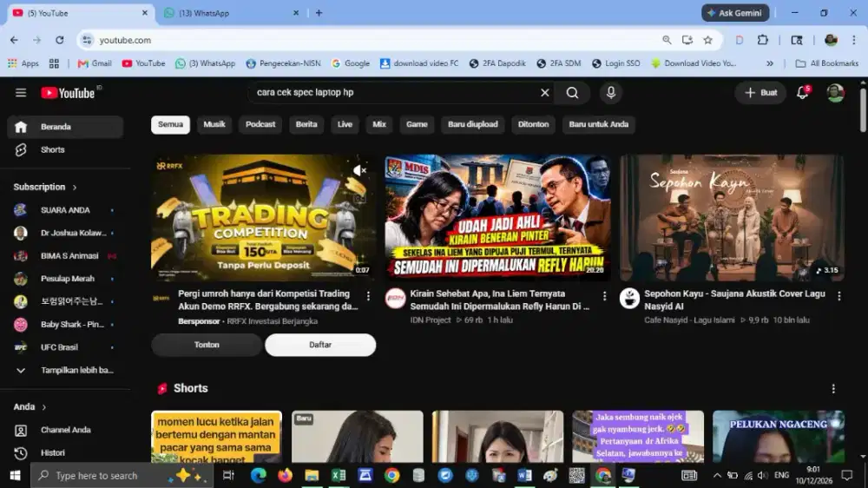Open the Windows Start menu
The height and width of the screenshot is (488, 868).
click(x=15, y=475)
